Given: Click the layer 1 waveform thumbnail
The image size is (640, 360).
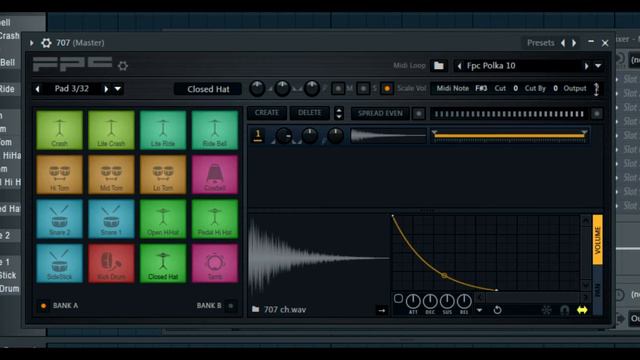Looking at the screenshot, I should [388, 136].
